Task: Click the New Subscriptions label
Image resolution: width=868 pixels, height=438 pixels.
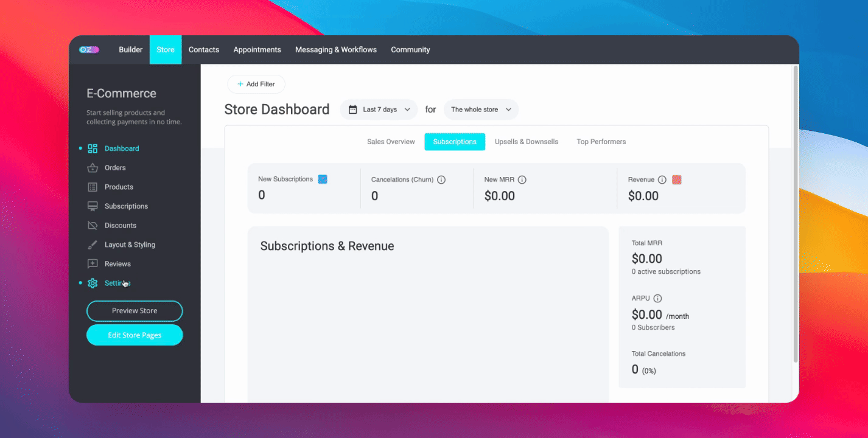Action: click(285, 179)
